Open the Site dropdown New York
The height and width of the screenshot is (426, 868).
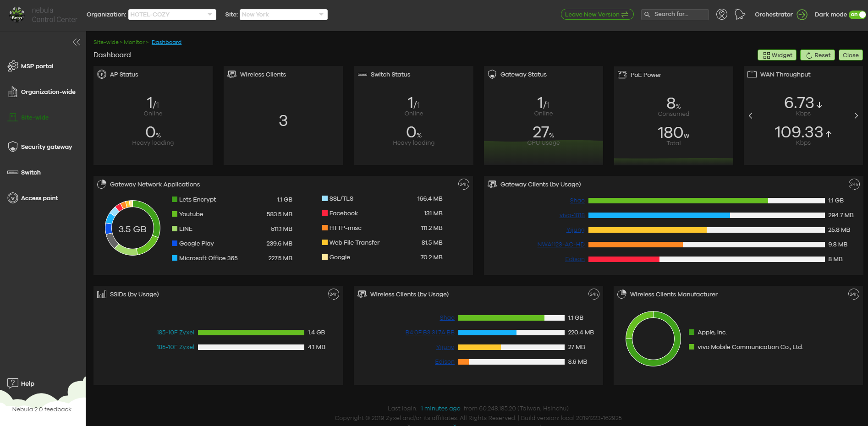(284, 15)
